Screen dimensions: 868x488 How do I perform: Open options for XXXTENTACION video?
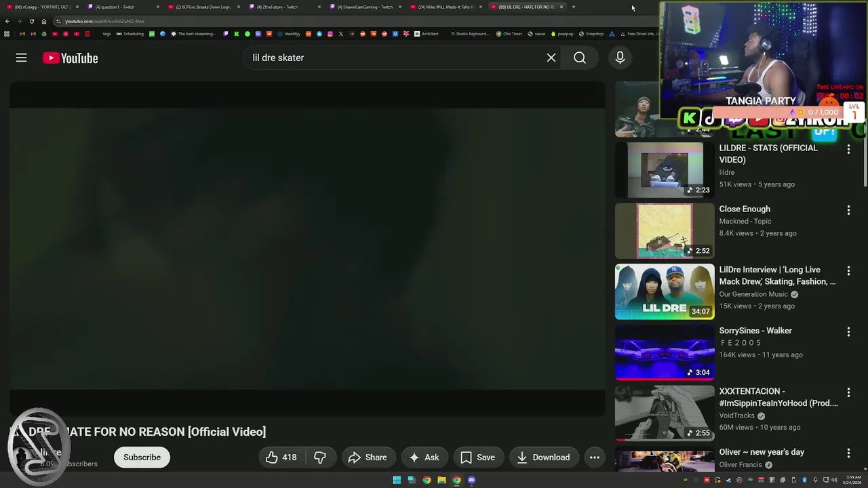click(x=848, y=392)
